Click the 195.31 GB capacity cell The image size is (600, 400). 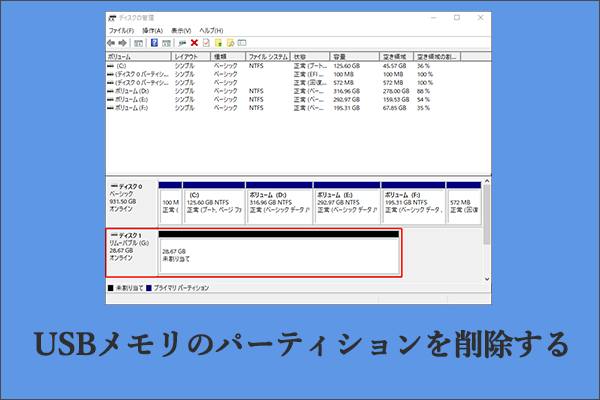click(x=346, y=108)
